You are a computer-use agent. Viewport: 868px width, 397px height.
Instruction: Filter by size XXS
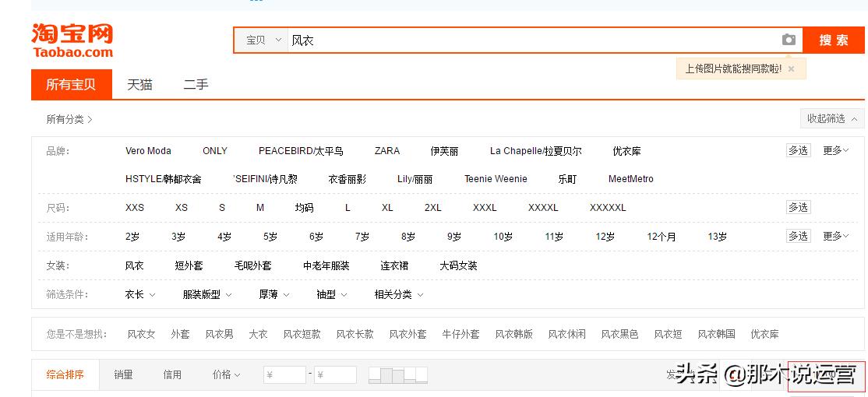tap(135, 208)
